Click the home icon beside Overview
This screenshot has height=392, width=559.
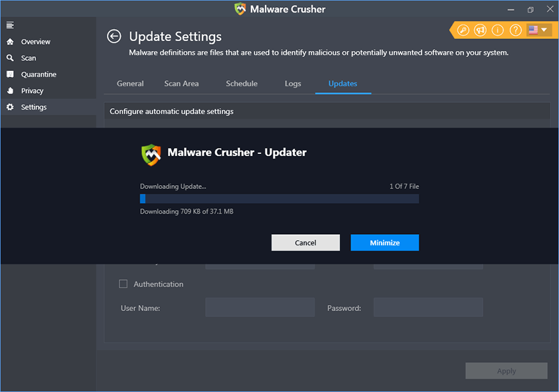tap(10, 42)
